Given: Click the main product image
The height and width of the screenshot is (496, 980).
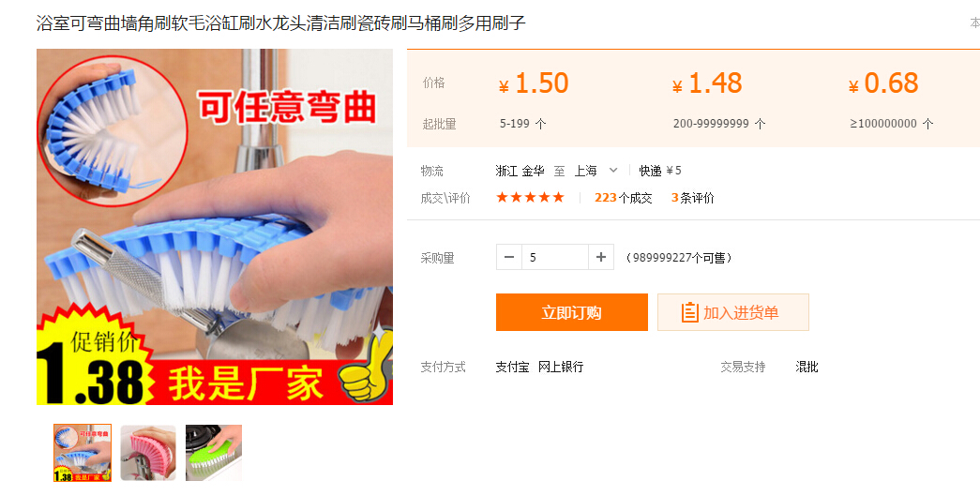Looking at the screenshot, I should pos(215,227).
